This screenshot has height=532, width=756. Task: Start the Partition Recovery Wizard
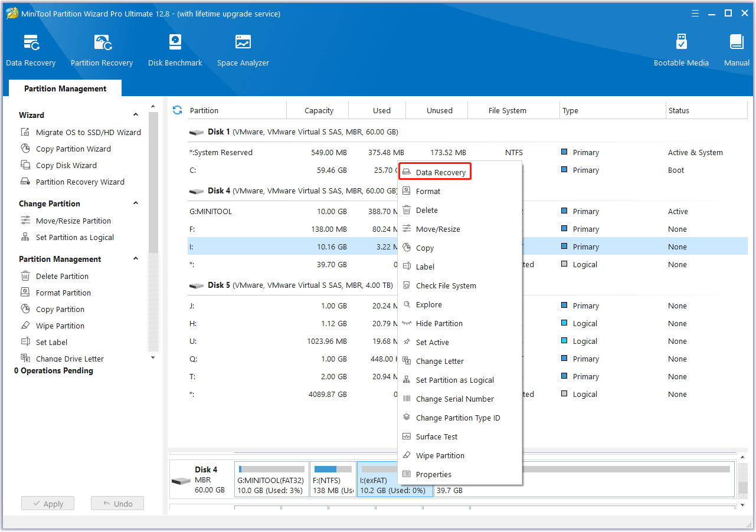tap(73, 182)
